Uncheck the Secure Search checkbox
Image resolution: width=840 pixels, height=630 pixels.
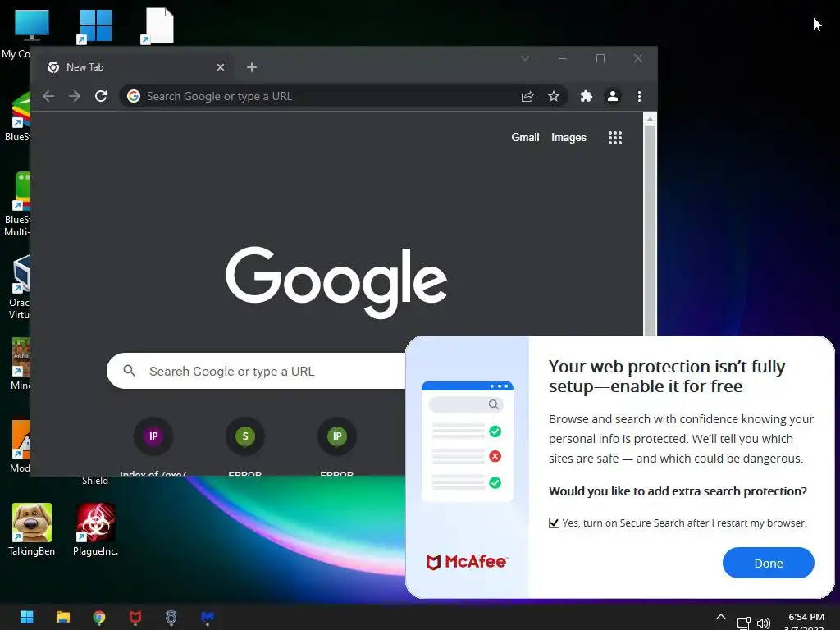click(x=554, y=523)
